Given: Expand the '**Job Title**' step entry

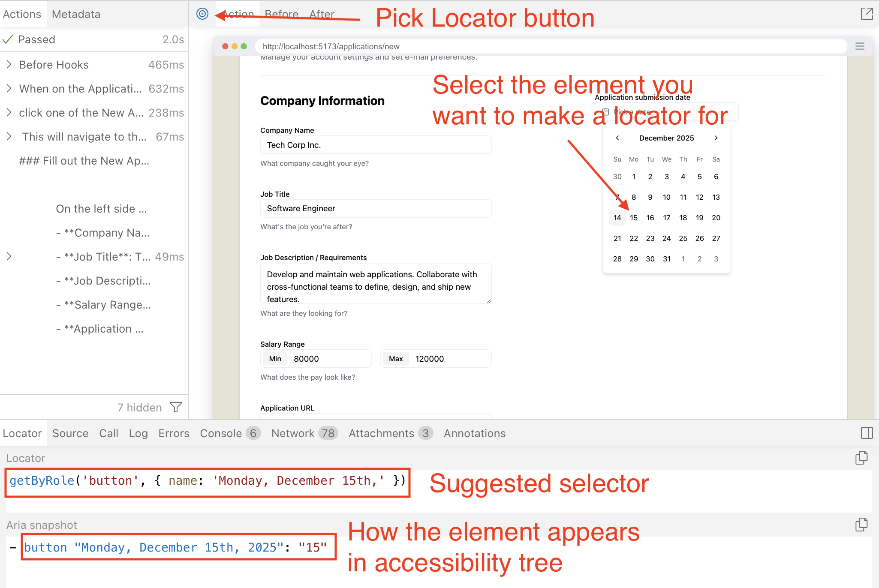Looking at the screenshot, I should (9, 256).
